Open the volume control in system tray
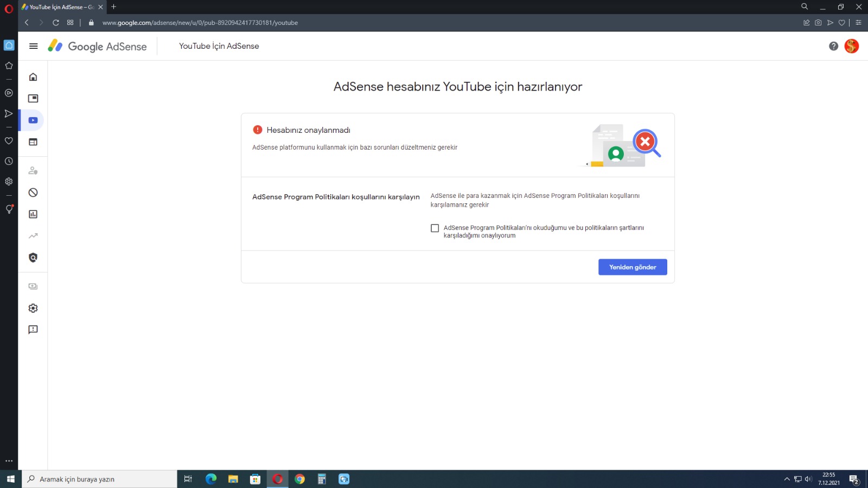The width and height of the screenshot is (868, 488). coord(808,479)
